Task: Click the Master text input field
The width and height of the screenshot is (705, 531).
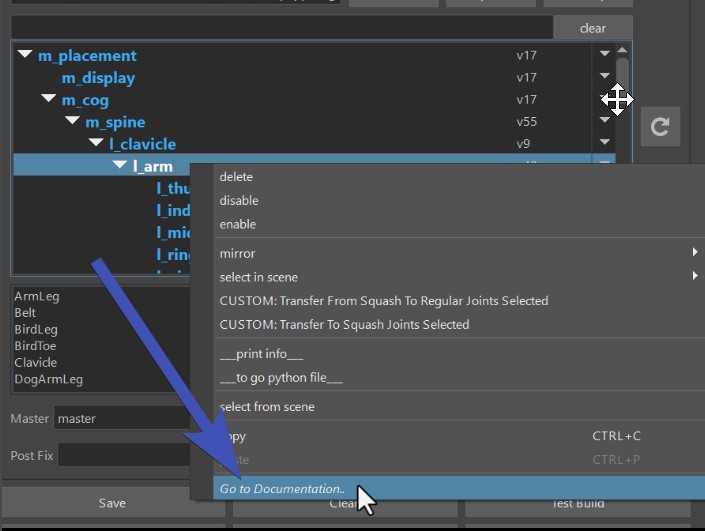Action: coord(122,418)
